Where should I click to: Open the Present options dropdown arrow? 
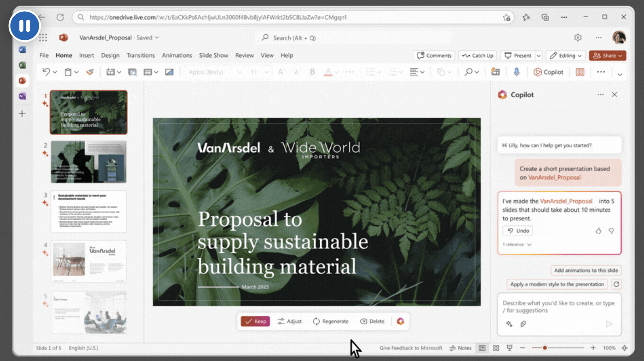pyautogui.click(x=539, y=56)
